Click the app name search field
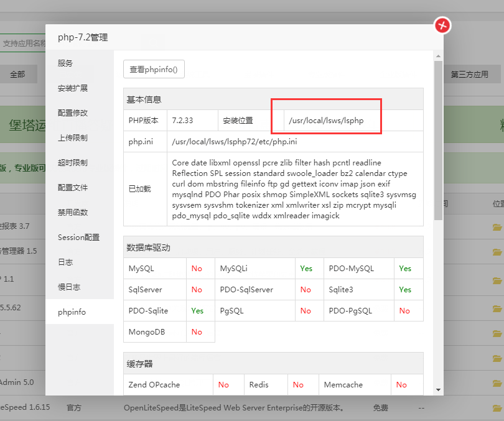 click(24, 44)
